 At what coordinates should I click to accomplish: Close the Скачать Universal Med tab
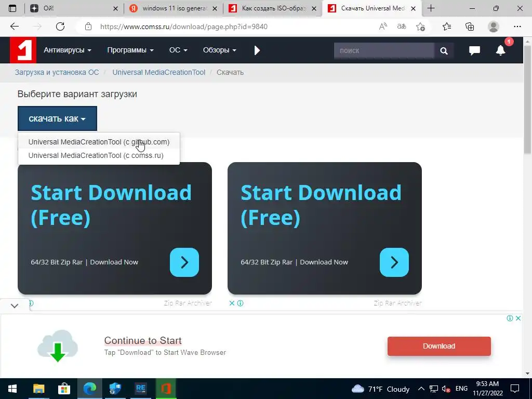(x=413, y=8)
